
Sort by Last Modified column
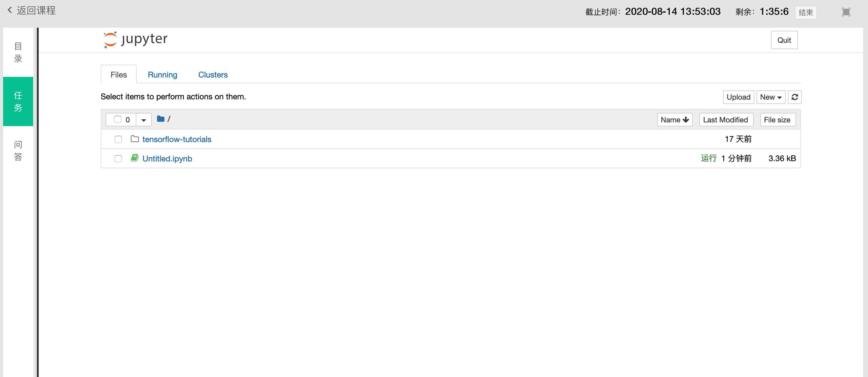(x=725, y=120)
